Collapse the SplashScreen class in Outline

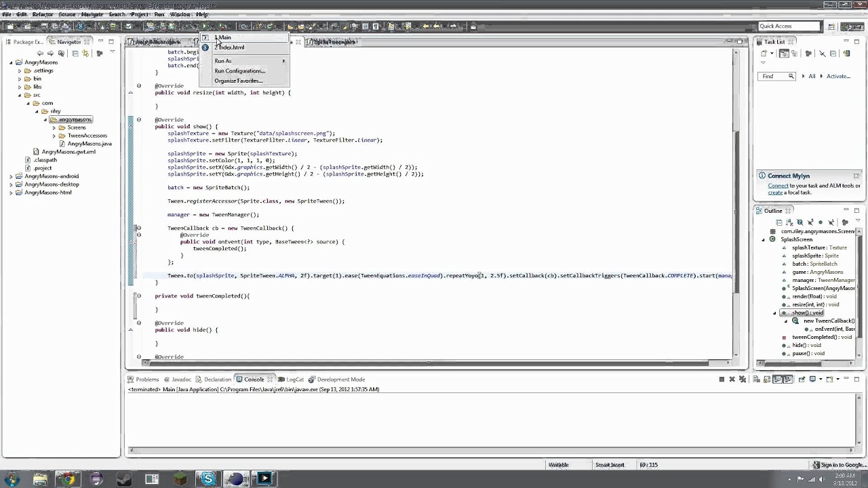763,239
